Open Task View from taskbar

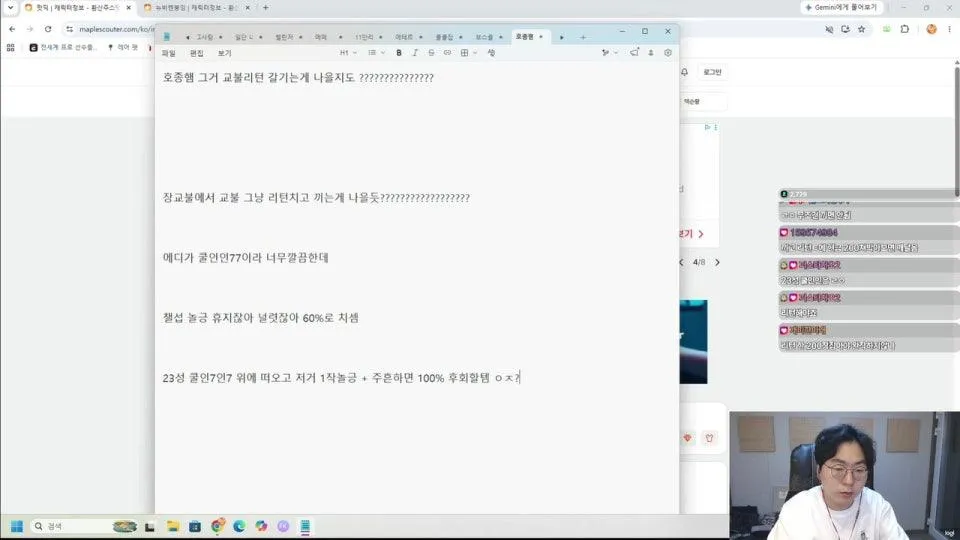150,527
